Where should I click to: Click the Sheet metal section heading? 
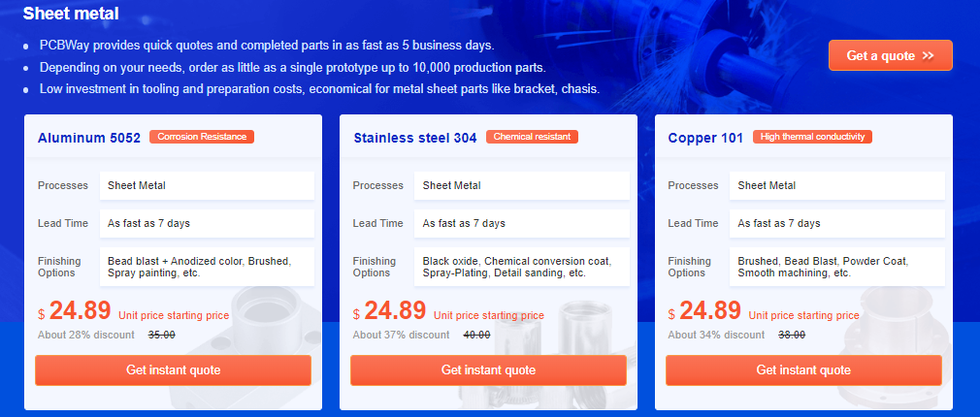(71, 14)
